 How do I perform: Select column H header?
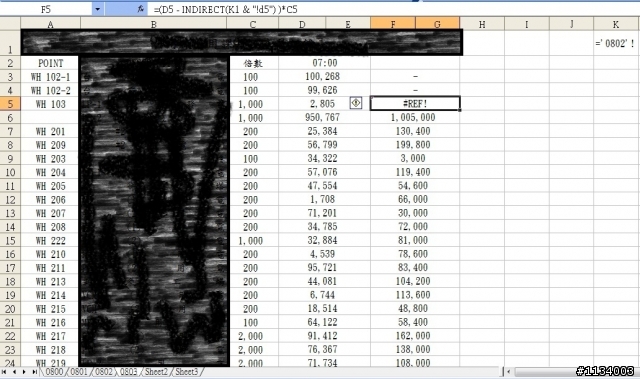[x=482, y=24]
